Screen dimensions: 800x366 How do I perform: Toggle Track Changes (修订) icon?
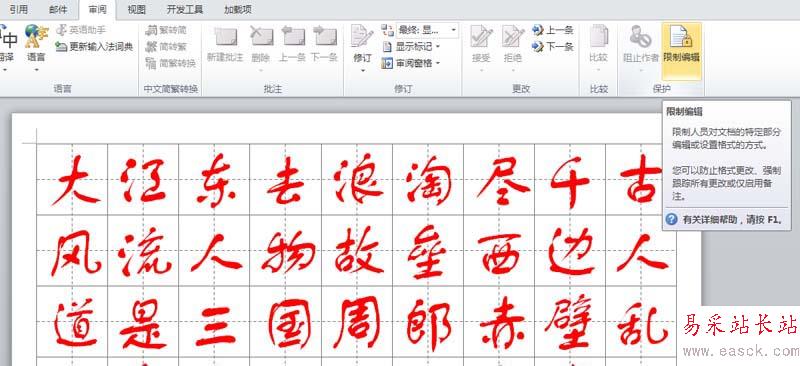click(x=362, y=37)
